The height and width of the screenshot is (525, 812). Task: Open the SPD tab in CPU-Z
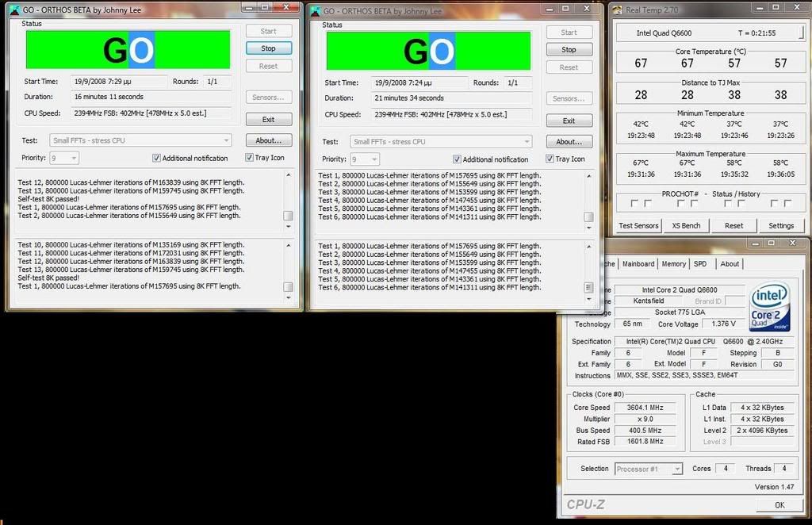(700, 263)
